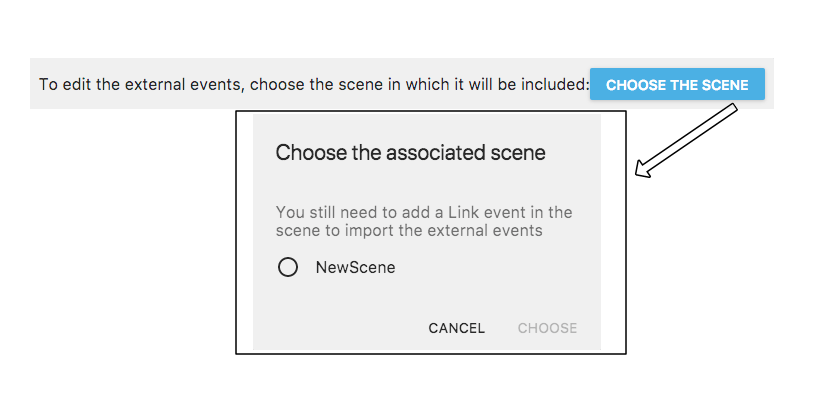Select the NewScene radio button circle
Screen dimensions: 813x395
pyautogui.click(x=288, y=267)
